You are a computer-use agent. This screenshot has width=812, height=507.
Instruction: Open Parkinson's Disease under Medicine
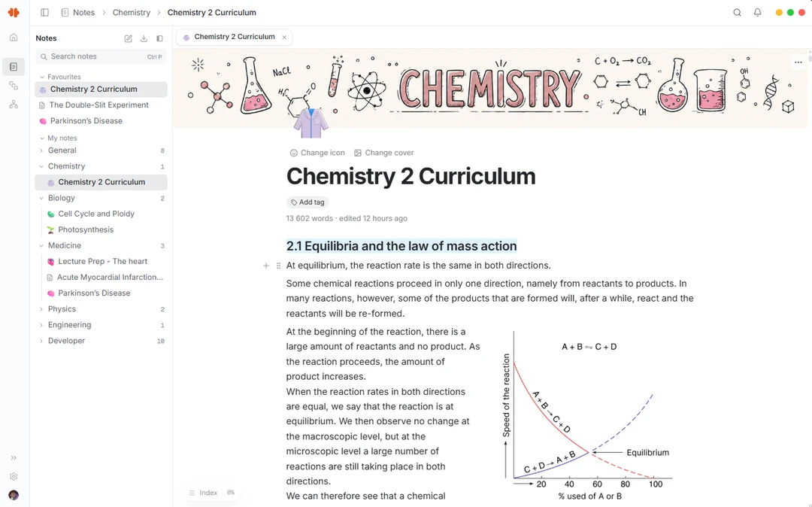[x=101, y=293]
